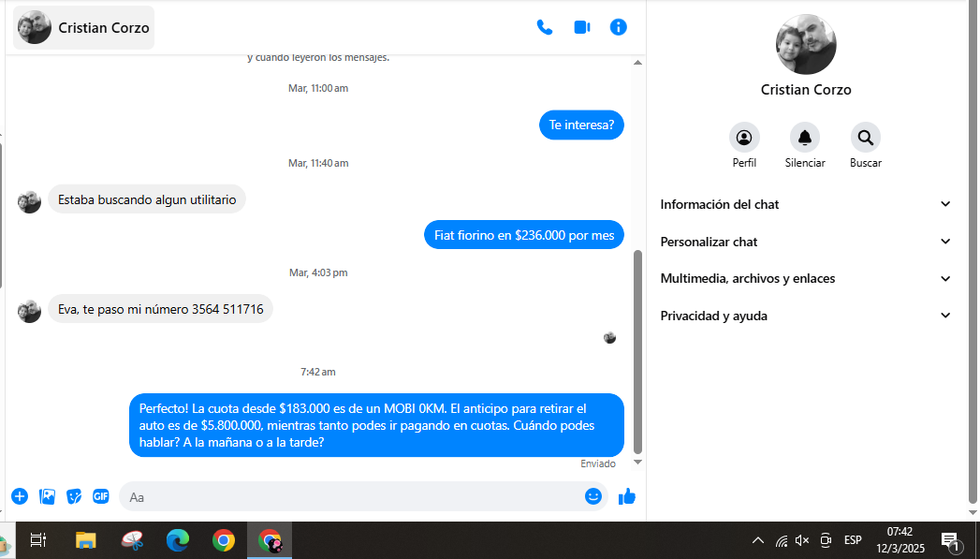Click the small seen-by avatar indicator

[610, 338]
